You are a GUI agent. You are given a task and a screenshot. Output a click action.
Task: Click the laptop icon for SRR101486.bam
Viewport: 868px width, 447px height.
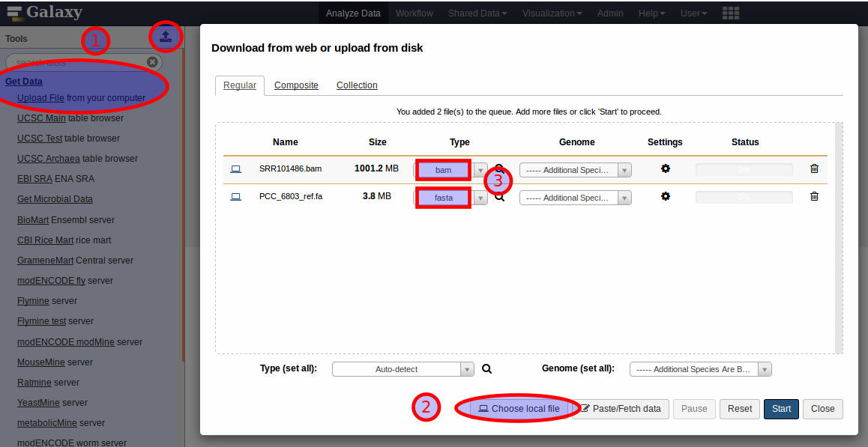[x=236, y=168]
